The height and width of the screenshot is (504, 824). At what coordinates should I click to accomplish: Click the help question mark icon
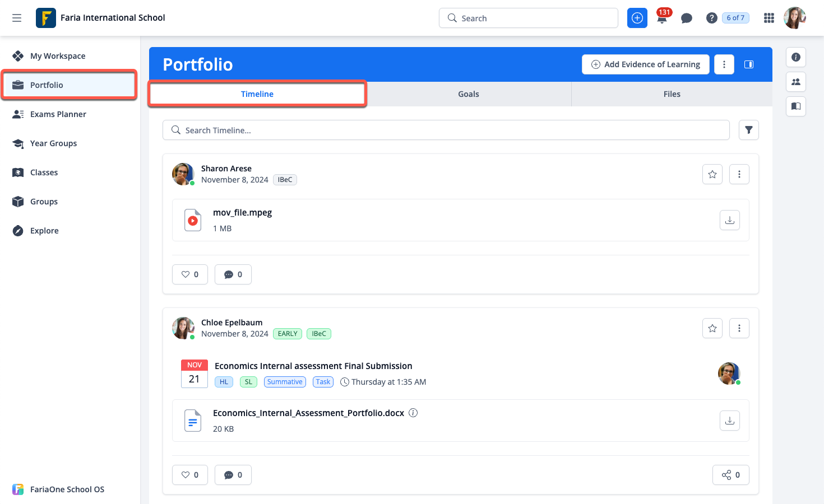click(x=711, y=18)
